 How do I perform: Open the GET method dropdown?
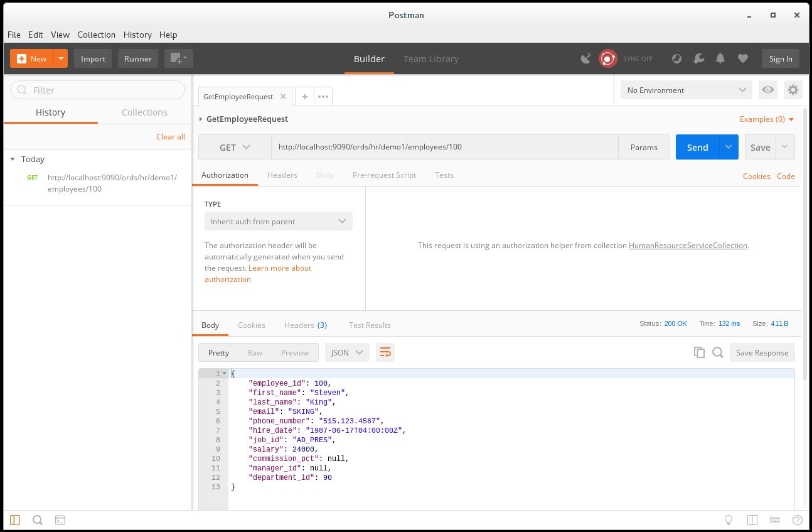pos(235,147)
